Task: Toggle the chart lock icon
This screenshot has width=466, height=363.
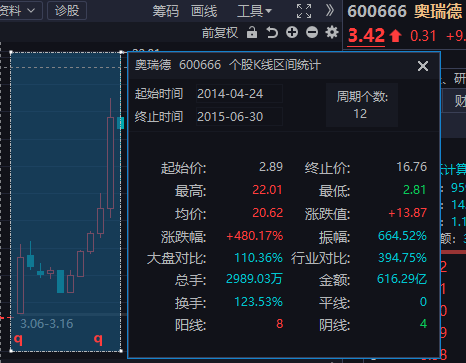Action: (x=252, y=32)
